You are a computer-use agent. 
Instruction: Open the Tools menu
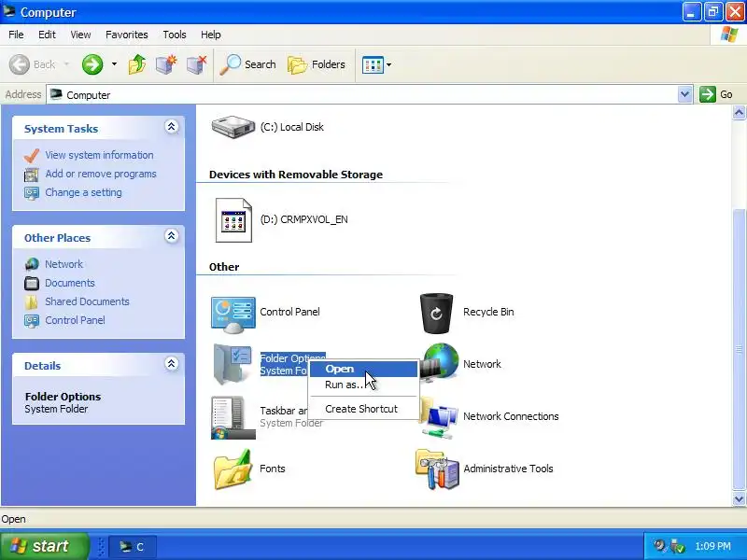175,35
